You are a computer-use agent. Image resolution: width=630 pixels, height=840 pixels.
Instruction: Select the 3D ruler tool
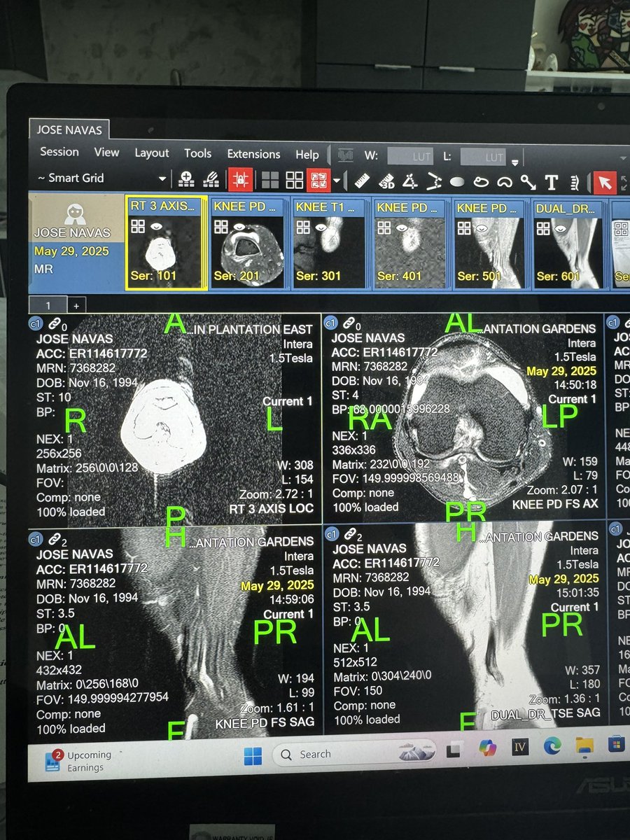[386, 181]
